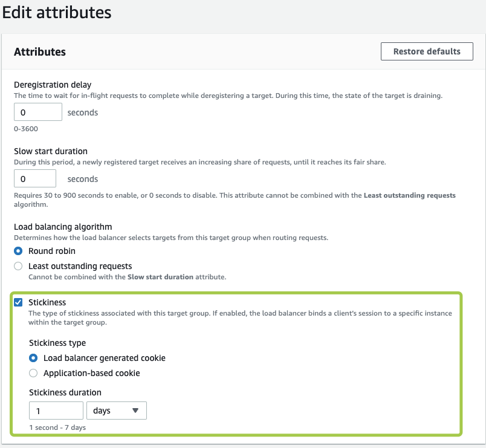Image resolution: width=486 pixels, height=448 pixels.
Task: Click the Slow start duration input
Action: [34, 179]
